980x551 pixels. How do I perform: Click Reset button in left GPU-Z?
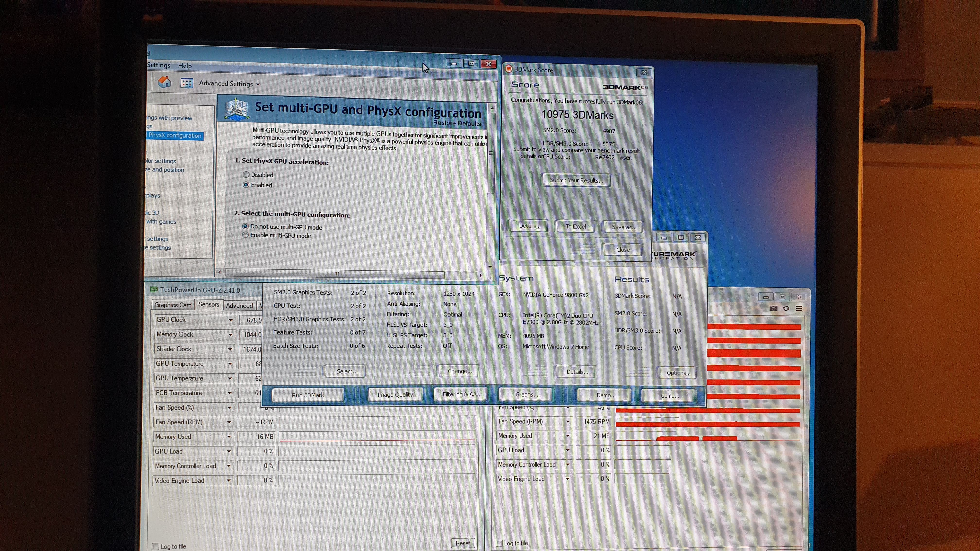tap(463, 543)
